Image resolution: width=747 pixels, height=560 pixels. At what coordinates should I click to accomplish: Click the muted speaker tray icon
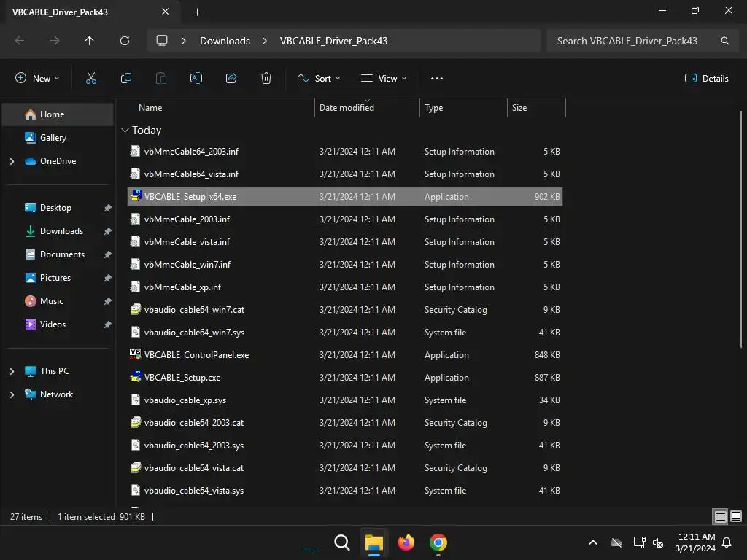tap(658, 542)
